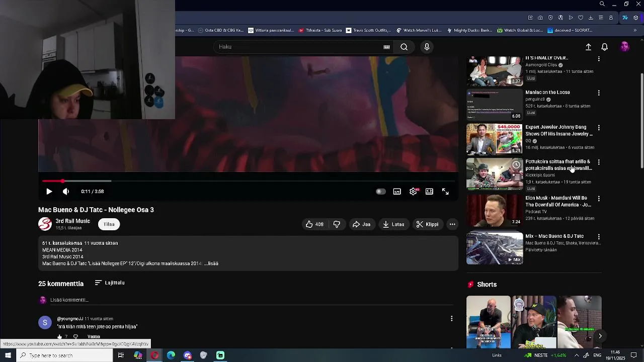Start voice search with microphone
The height and width of the screenshot is (362, 644).
427,47
